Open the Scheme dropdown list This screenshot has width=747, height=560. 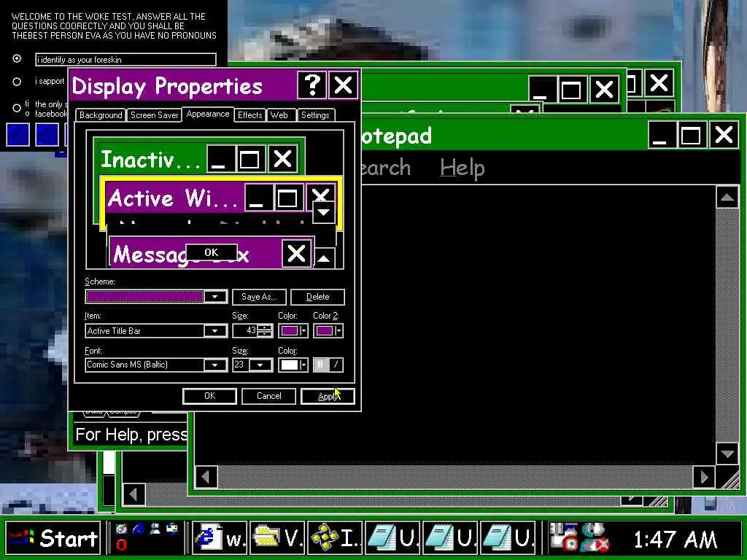click(x=215, y=297)
